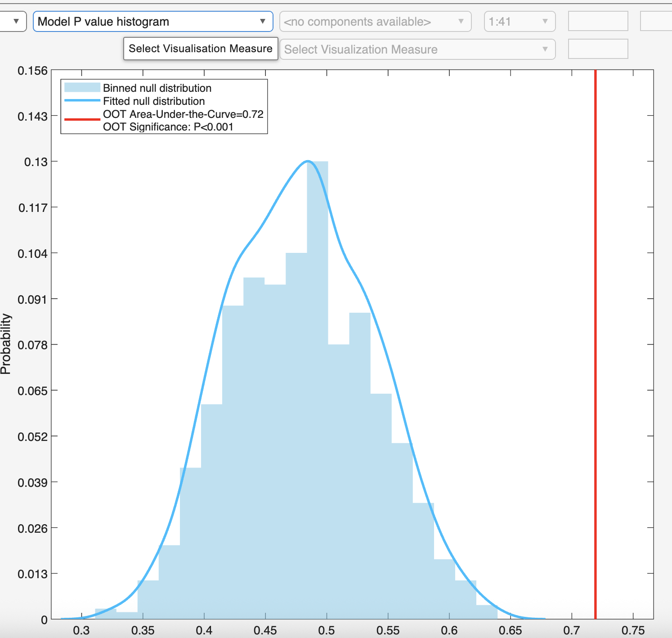This screenshot has height=638, width=672.
Task: Click inside the plot legend box
Action: 164,107
